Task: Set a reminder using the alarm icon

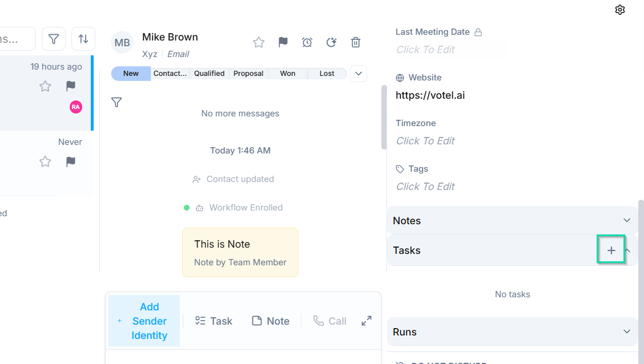Action: point(307,42)
